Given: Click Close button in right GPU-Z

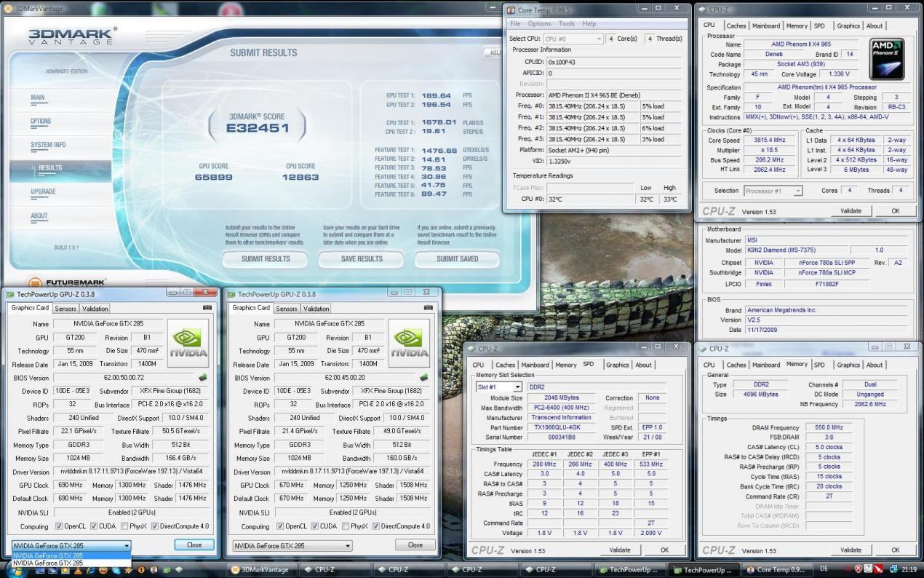Looking at the screenshot, I should (415, 545).
